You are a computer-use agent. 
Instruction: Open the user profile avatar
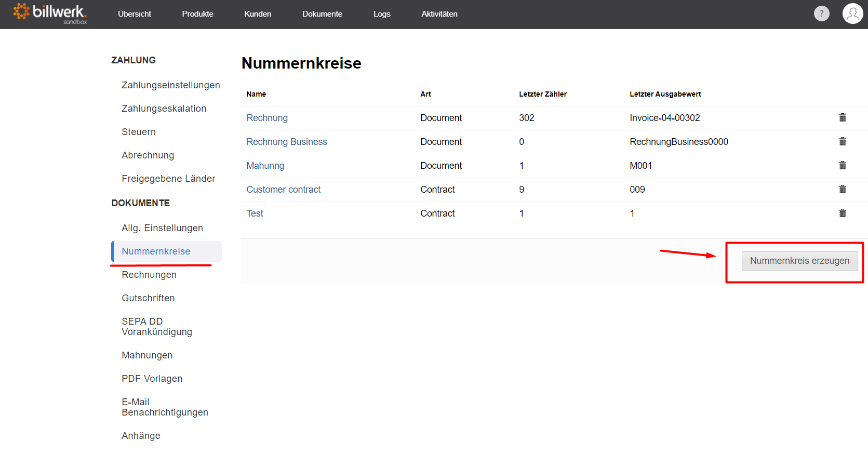pyautogui.click(x=852, y=14)
